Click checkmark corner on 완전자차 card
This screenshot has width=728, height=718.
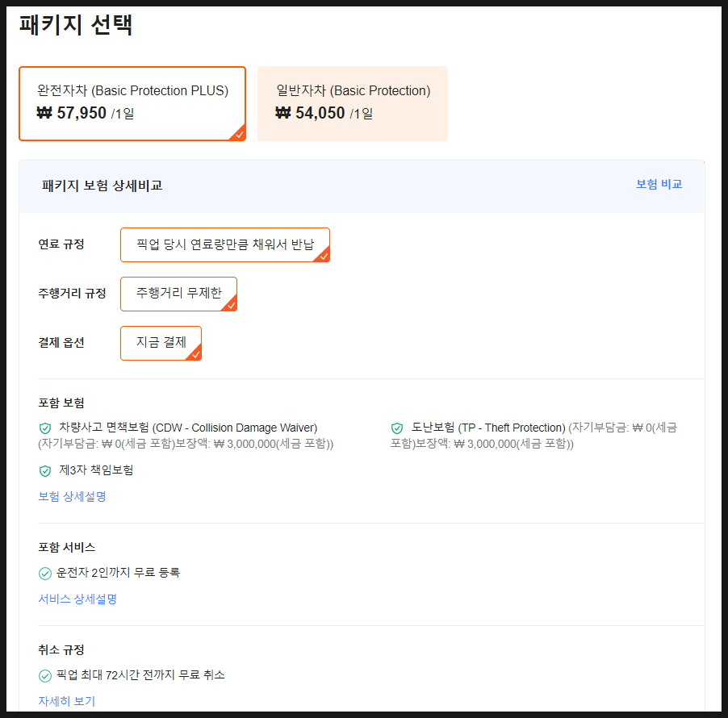point(239,135)
